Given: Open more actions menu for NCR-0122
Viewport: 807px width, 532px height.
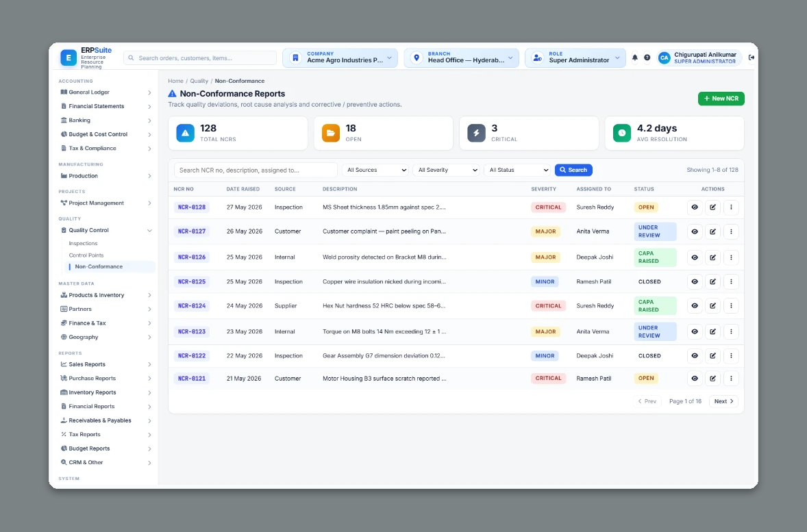Looking at the screenshot, I should pyautogui.click(x=731, y=355).
